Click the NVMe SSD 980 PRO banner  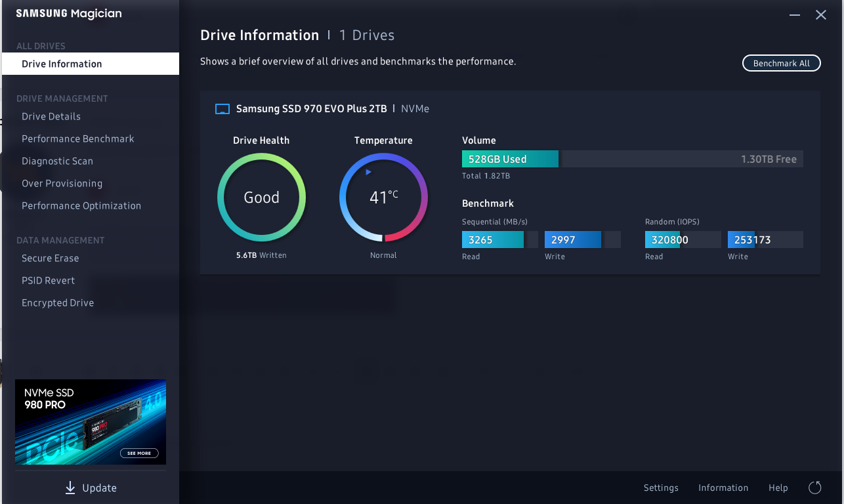point(91,422)
